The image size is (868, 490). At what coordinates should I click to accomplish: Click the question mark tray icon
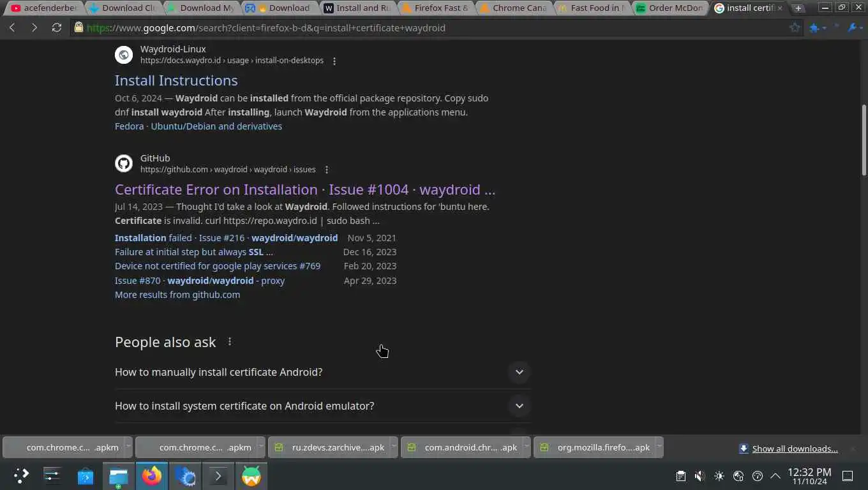[x=758, y=476]
